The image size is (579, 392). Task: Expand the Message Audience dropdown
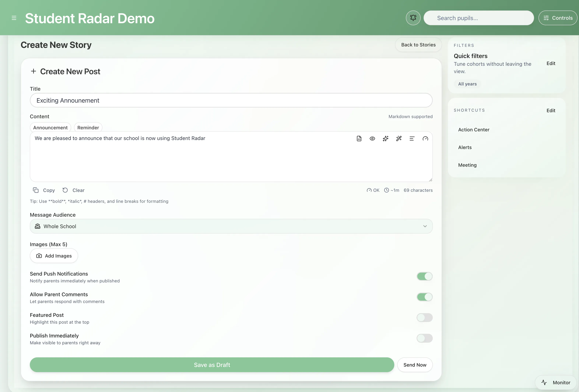[231, 226]
